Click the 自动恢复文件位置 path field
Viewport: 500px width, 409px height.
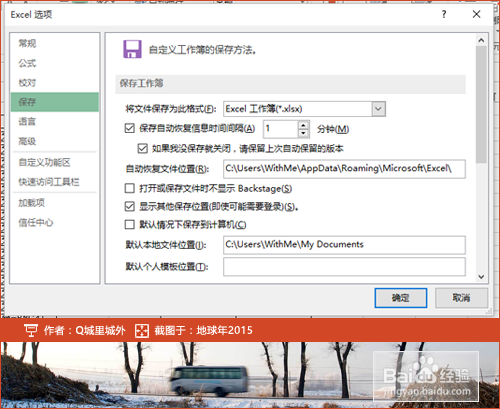(344, 169)
